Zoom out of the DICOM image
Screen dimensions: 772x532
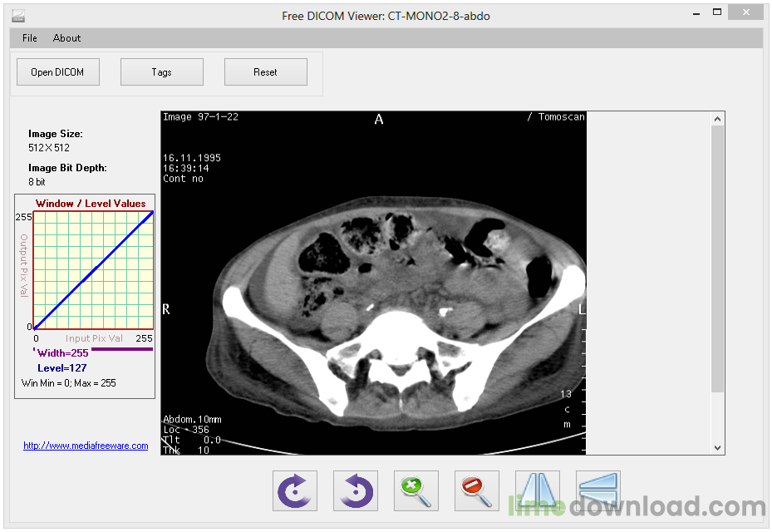(476, 490)
